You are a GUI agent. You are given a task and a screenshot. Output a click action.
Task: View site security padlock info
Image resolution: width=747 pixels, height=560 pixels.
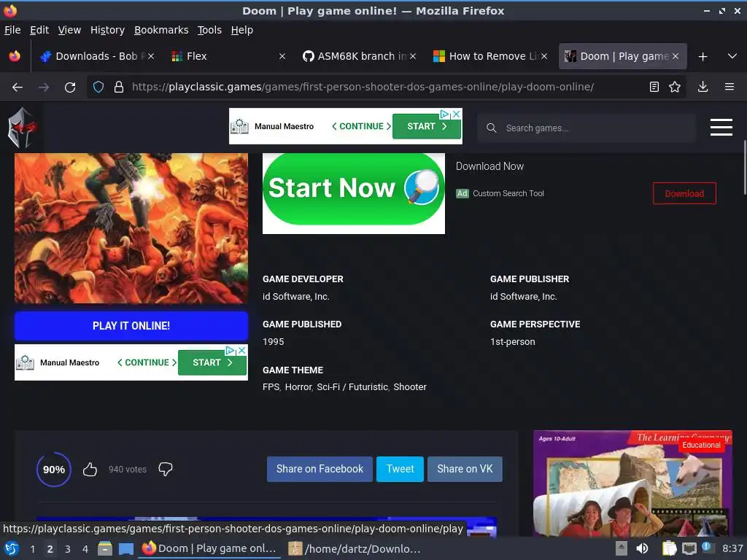click(119, 87)
